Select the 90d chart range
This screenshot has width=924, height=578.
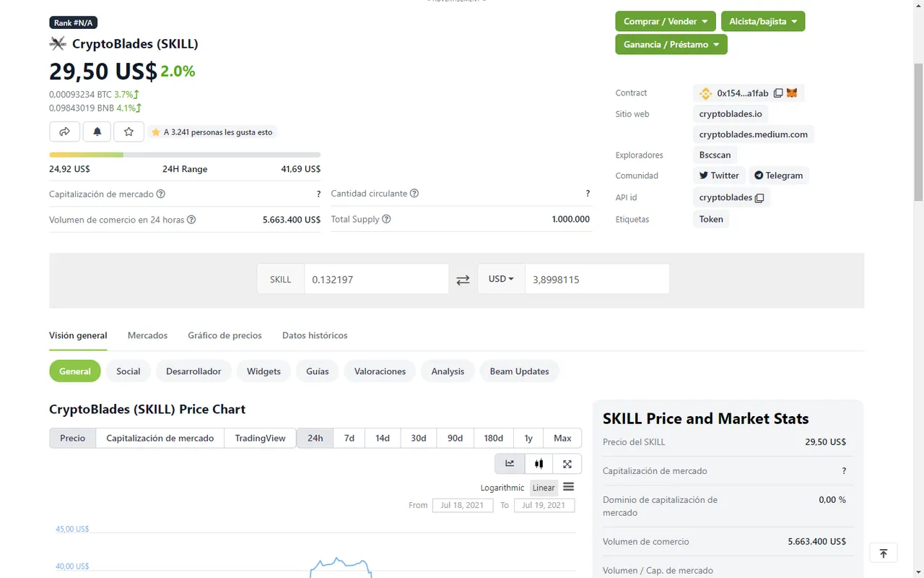coord(455,438)
